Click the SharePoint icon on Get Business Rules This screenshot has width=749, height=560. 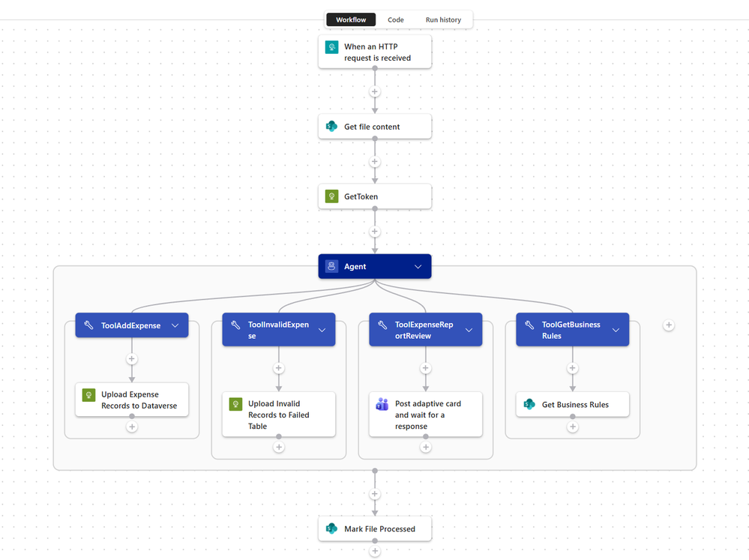(x=529, y=404)
